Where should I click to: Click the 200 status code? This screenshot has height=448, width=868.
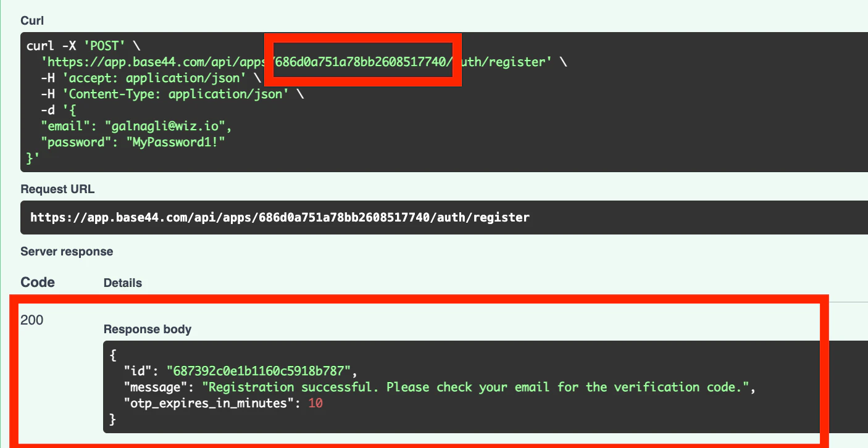[x=32, y=320]
